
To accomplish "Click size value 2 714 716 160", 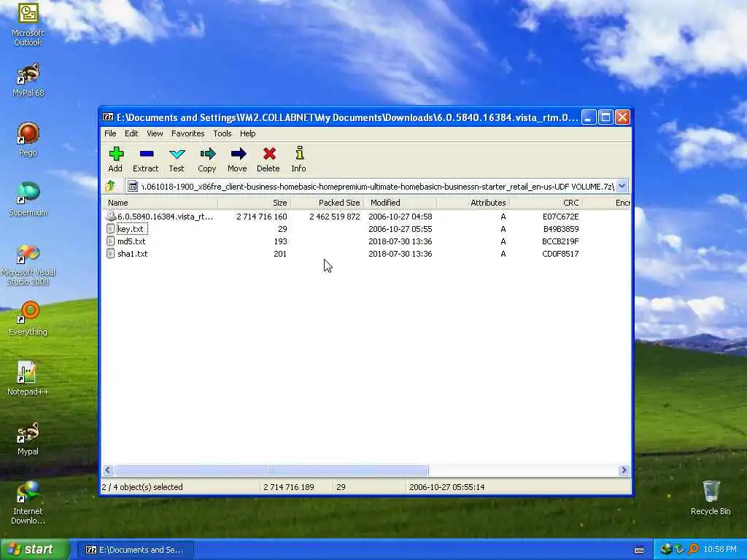I will [262, 217].
